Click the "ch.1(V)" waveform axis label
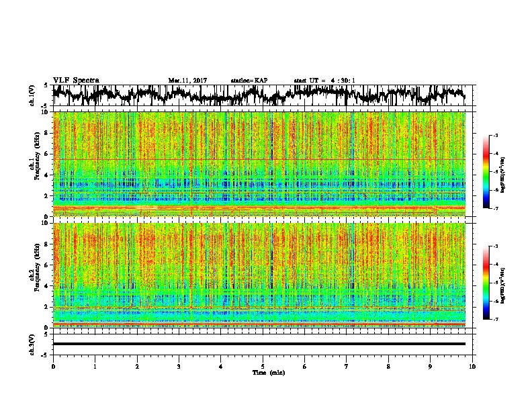 coord(32,95)
